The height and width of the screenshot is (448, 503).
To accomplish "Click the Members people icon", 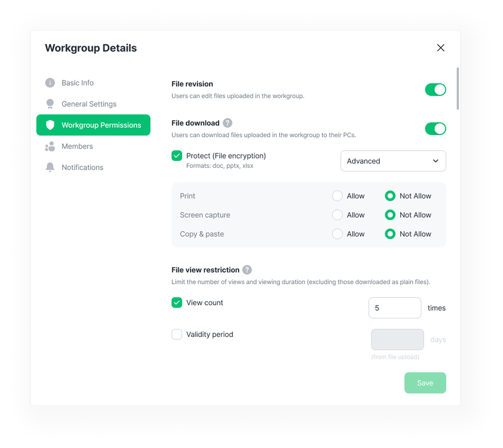I will coord(50,147).
